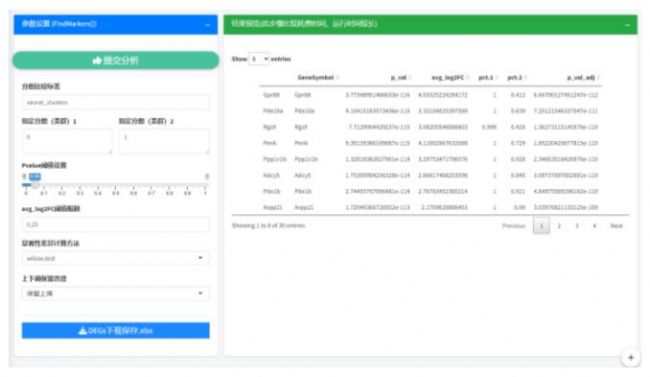Open the up/down regulation retention dropdown
Image resolution: width=650 pixels, height=377 pixels.
[x=115, y=293]
